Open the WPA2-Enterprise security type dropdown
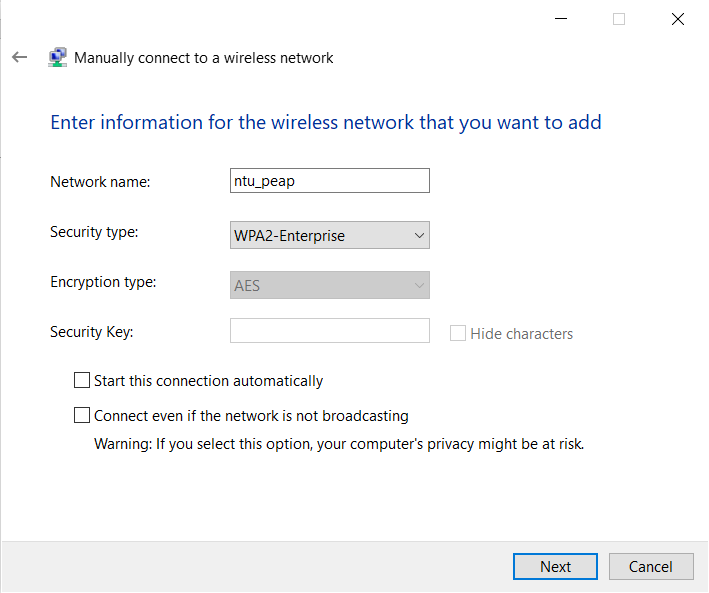This screenshot has width=709, height=593. click(x=330, y=235)
